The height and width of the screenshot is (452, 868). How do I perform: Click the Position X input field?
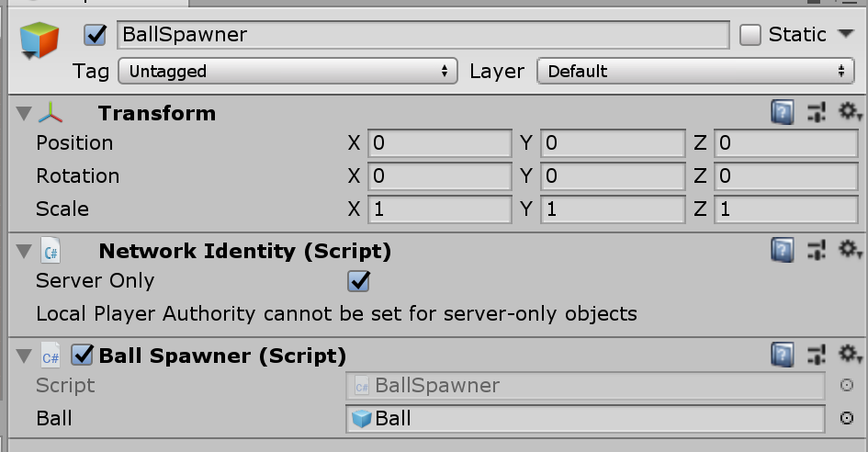tap(439, 143)
